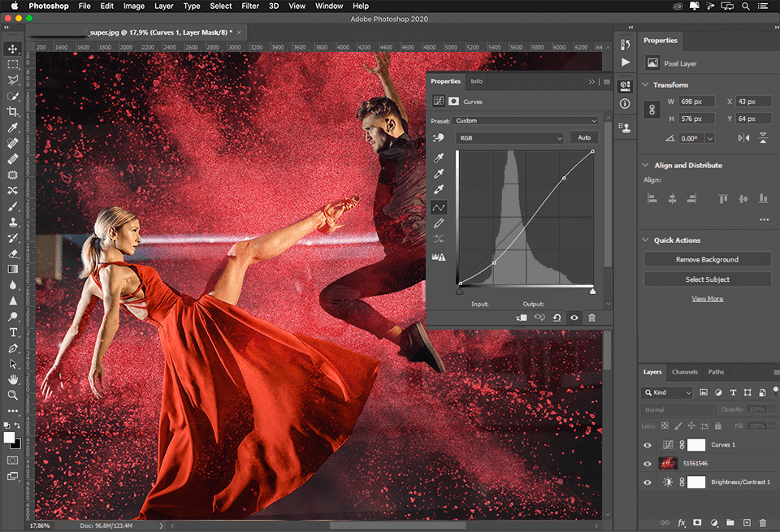Open the Filter menu
Viewport: 780px width, 532px height.
point(249,6)
